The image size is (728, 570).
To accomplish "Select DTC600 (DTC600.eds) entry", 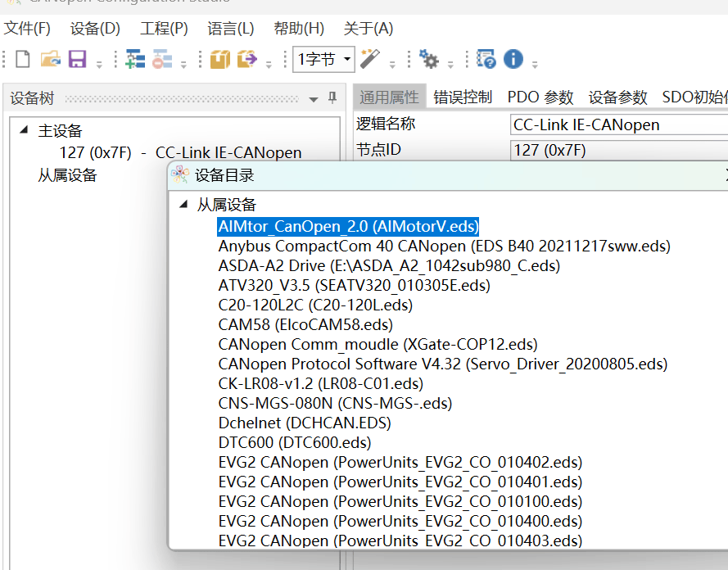I will tap(295, 442).
